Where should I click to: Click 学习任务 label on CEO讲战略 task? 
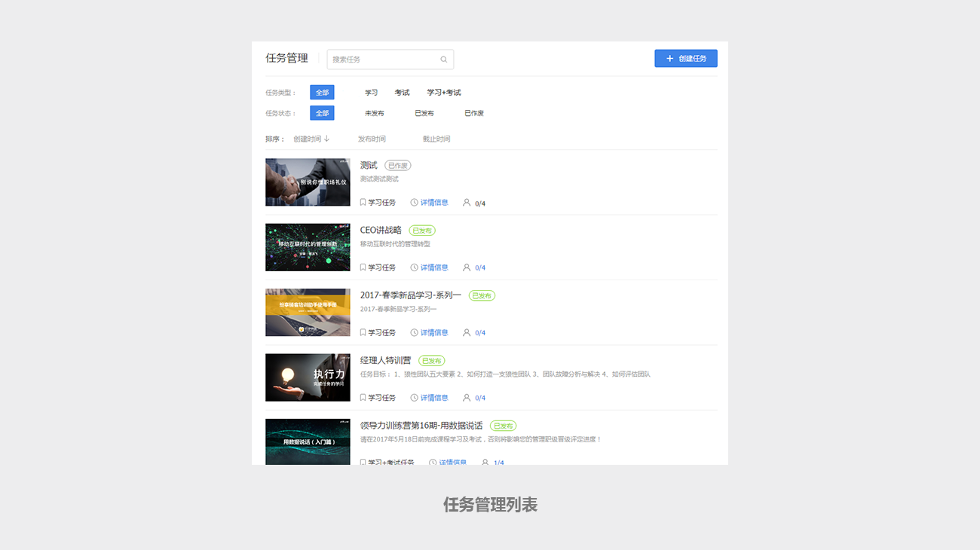pyautogui.click(x=381, y=267)
